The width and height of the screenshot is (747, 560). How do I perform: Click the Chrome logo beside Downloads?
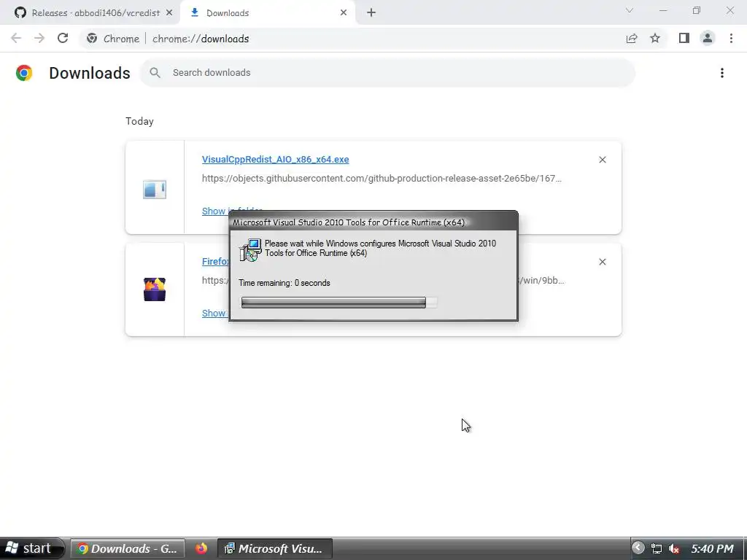[x=24, y=73]
